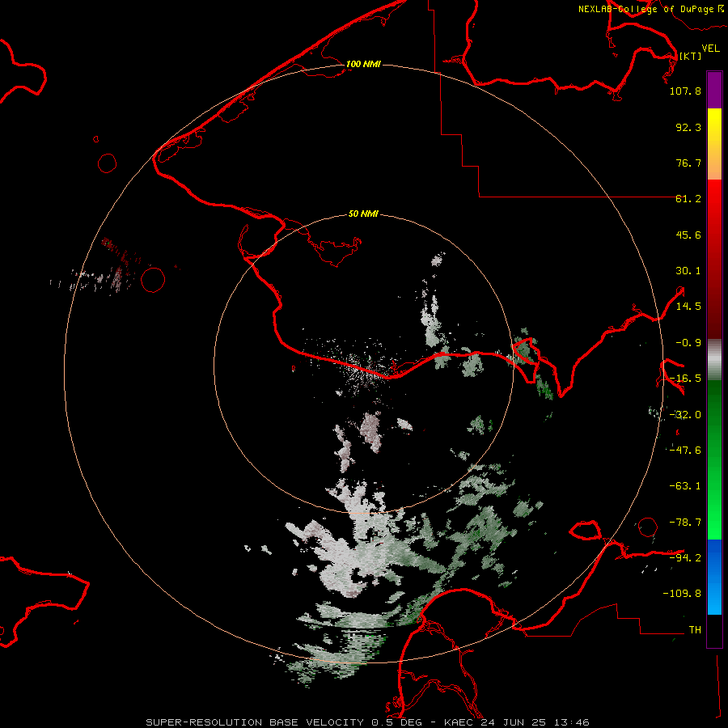Click the NEXLAB-College of DuPage header text
Screen dimensions: 728x728
click(x=651, y=9)
